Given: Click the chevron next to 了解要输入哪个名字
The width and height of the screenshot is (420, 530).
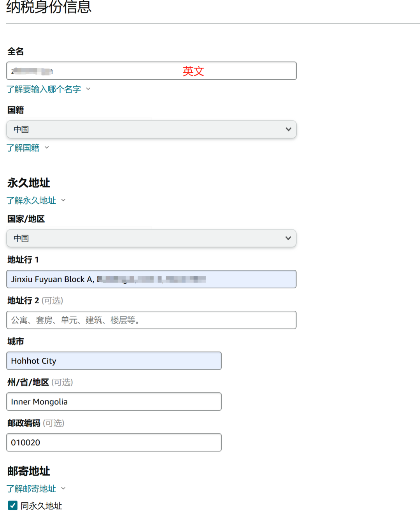Looking at the screenshot, I should [x=88, y=89].
